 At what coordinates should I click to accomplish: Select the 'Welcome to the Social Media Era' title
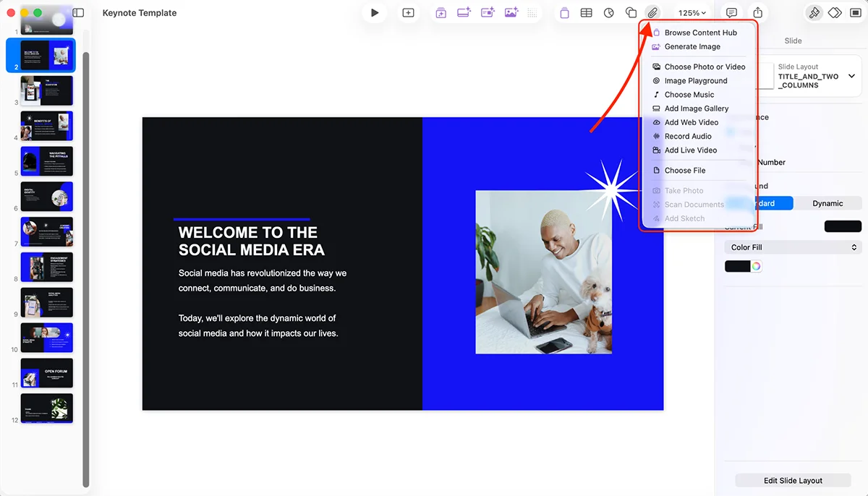(x=251, y=241)
